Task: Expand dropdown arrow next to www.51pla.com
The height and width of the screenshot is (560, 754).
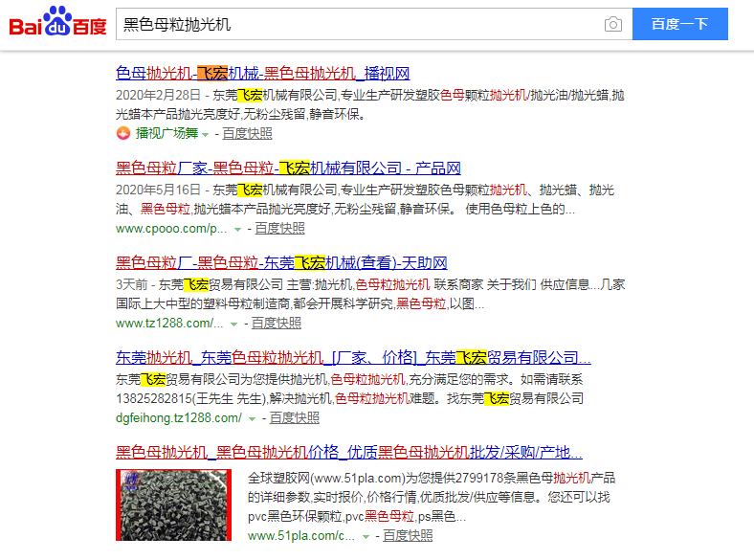Action: tap(366, 537)
